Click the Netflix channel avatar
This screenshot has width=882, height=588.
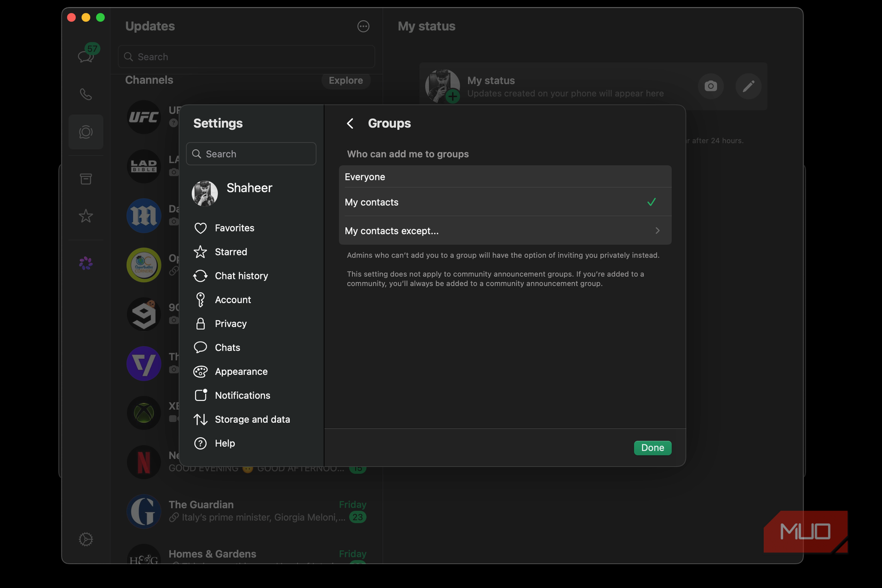pyautogui.click(x=144, y=462)
